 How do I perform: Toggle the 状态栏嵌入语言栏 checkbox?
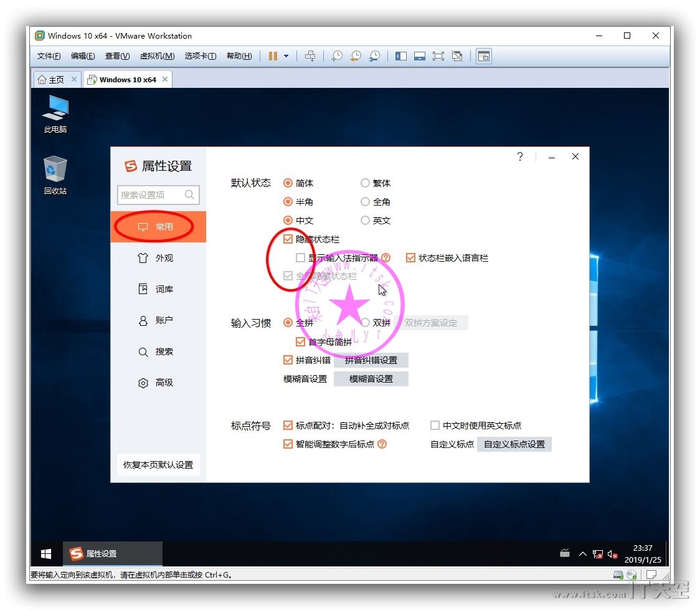point(410,258)
